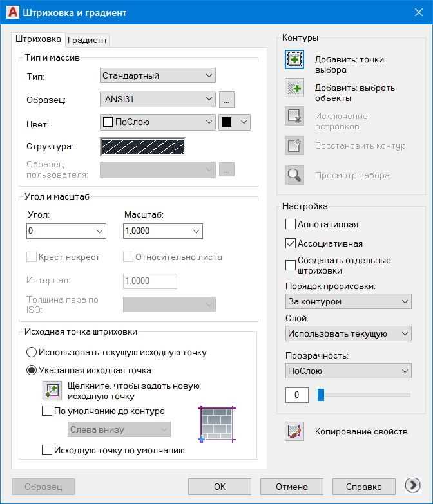Select the 'Штриховка' tab
The width and height of the screenshot is (433, 504).
[38, 39]
